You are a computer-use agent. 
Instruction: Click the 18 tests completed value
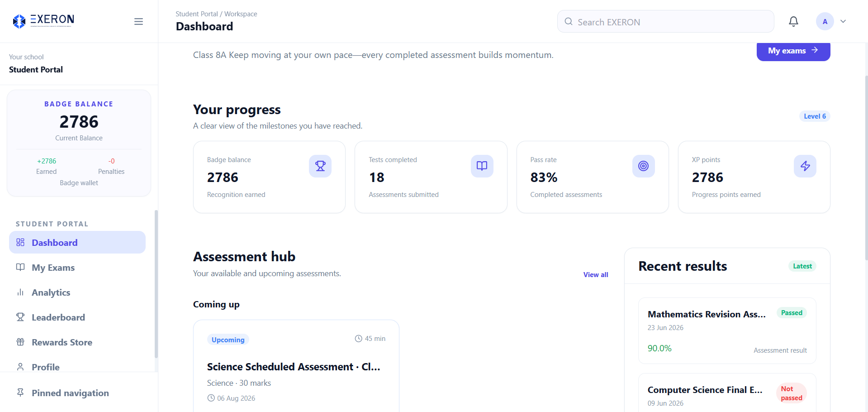[x=376, y=177]
